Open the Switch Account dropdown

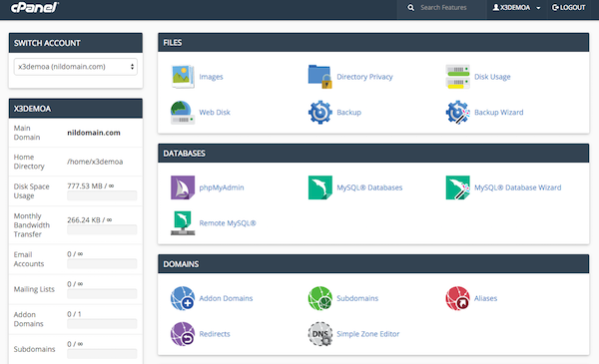click(76, 67)
